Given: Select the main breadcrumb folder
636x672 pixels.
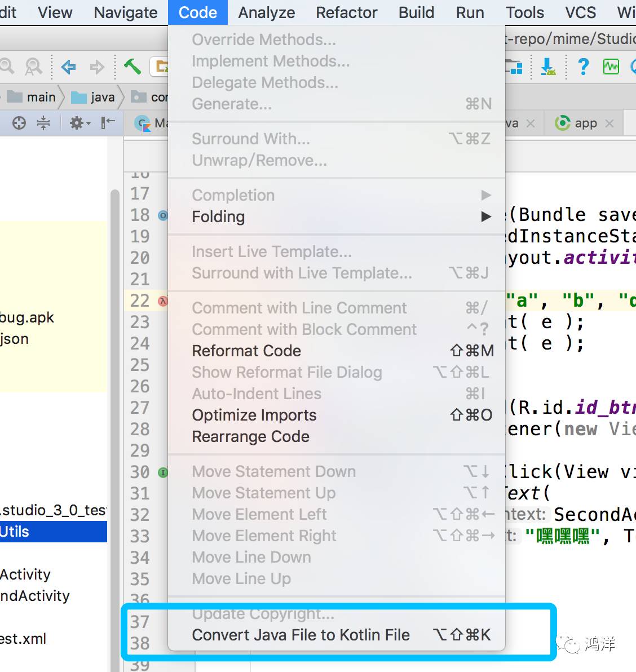Looking at the screenshot, I should [31, 97].
